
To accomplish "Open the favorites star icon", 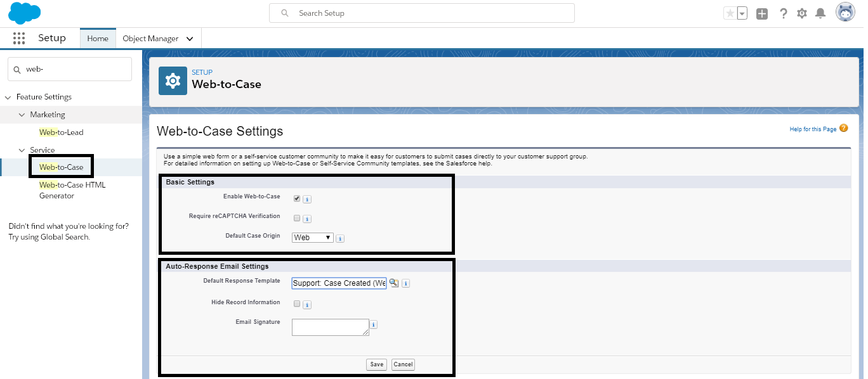I will (731, 13).
